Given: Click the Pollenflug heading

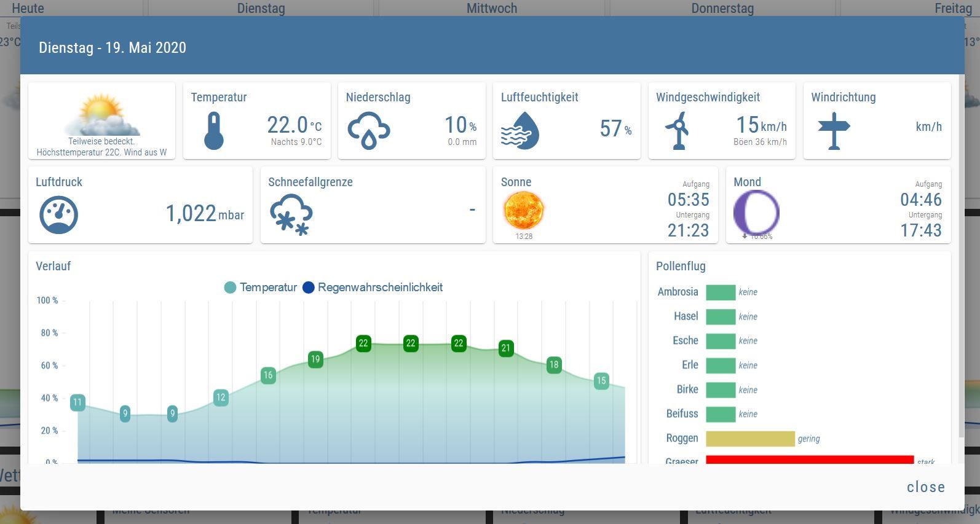Looking at the screenshot, I should tap(681, 267).
